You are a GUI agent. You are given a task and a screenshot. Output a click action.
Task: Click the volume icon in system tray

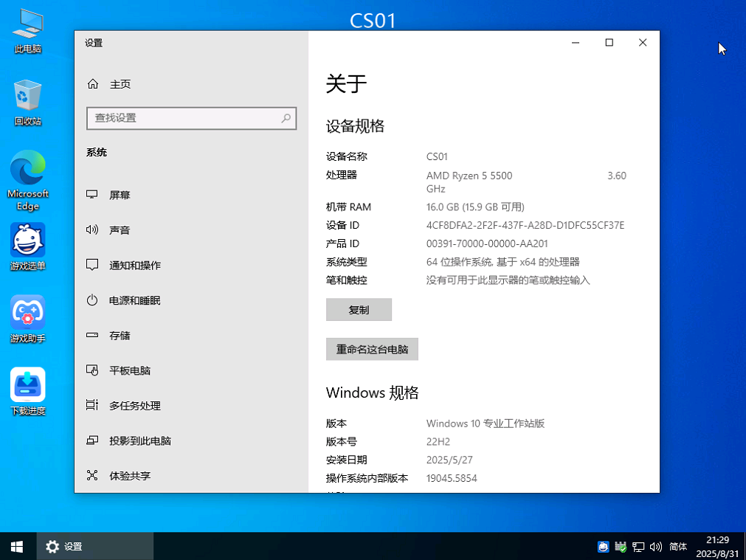click(655, 547)
